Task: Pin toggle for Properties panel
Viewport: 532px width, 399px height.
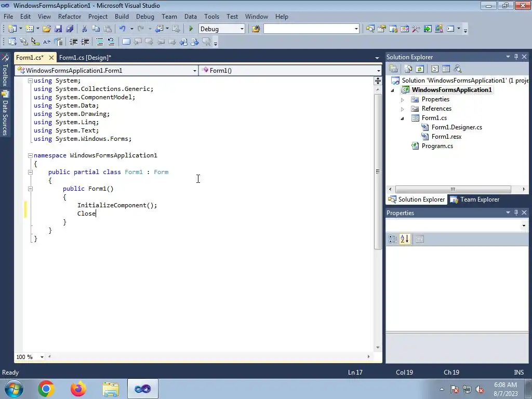Action: point(516,212)
